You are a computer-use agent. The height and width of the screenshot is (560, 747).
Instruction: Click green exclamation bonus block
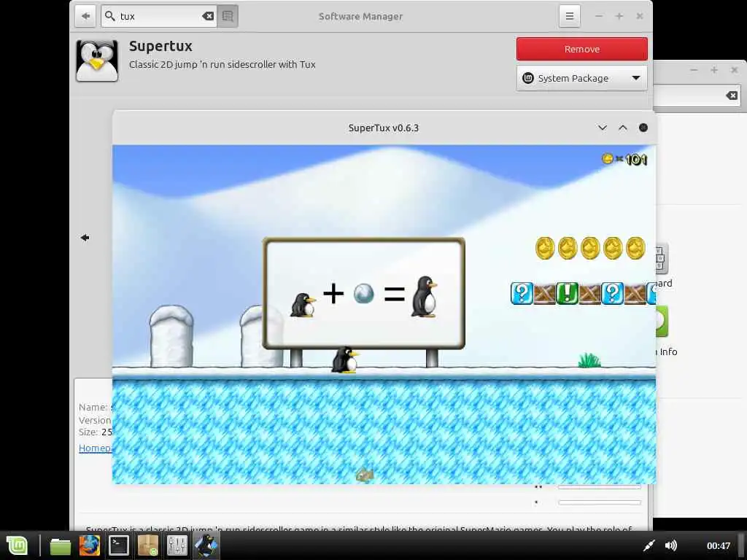tap(567, 293)
